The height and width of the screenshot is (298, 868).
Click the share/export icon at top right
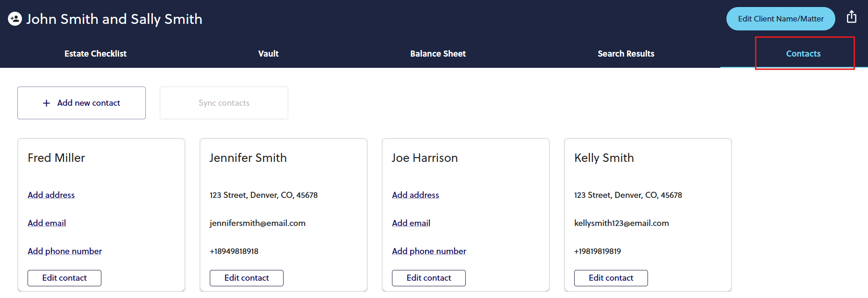pos(852,17)
